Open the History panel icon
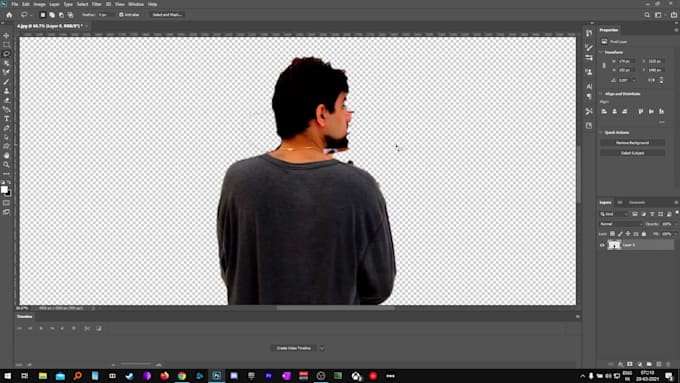680x383 pixels. click(588, 33)
